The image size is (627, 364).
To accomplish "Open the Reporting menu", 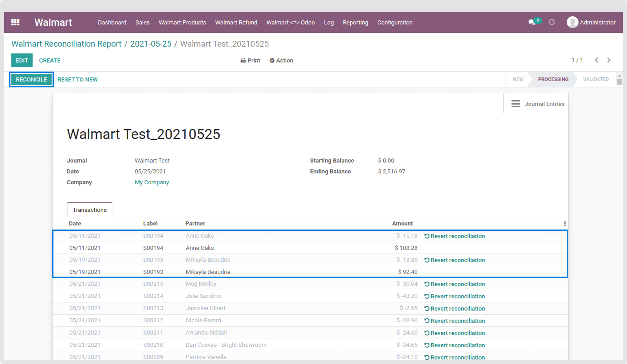I will [356, 22].
